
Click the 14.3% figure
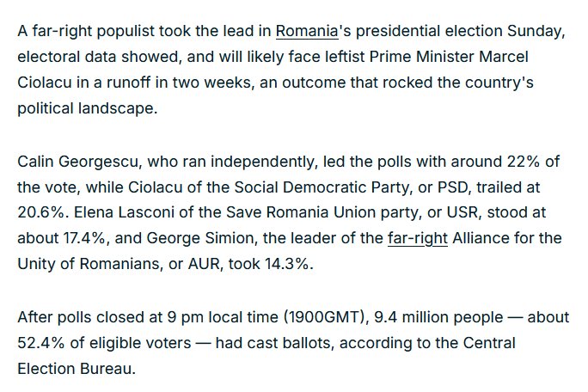[287, 264]
